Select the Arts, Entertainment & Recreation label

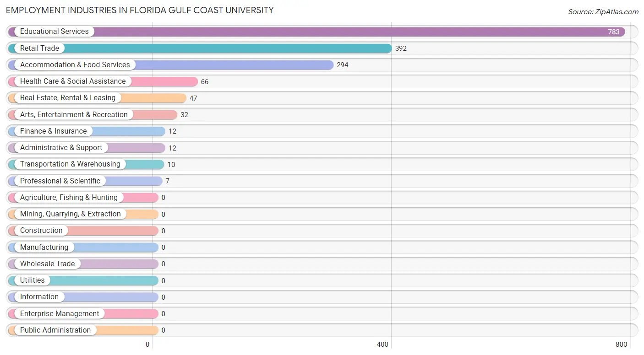point(74,114)
